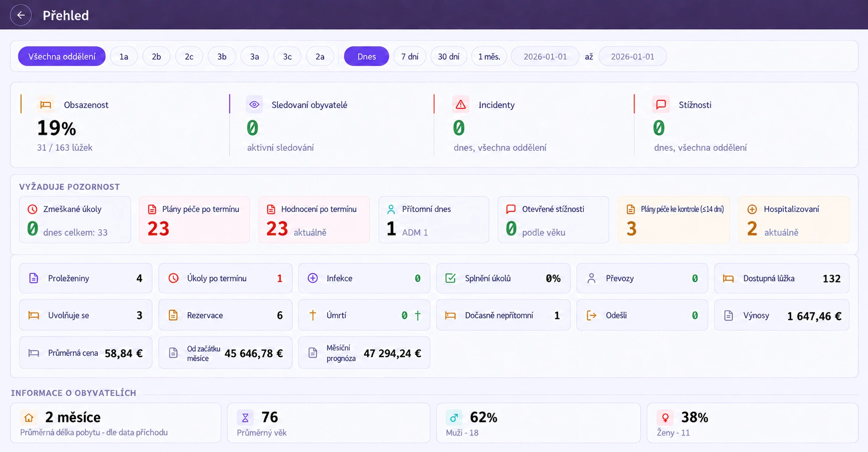Click the document icon for Hodnocení po termínu
This screenshot has height=452, width=868.
coord(271,209)
